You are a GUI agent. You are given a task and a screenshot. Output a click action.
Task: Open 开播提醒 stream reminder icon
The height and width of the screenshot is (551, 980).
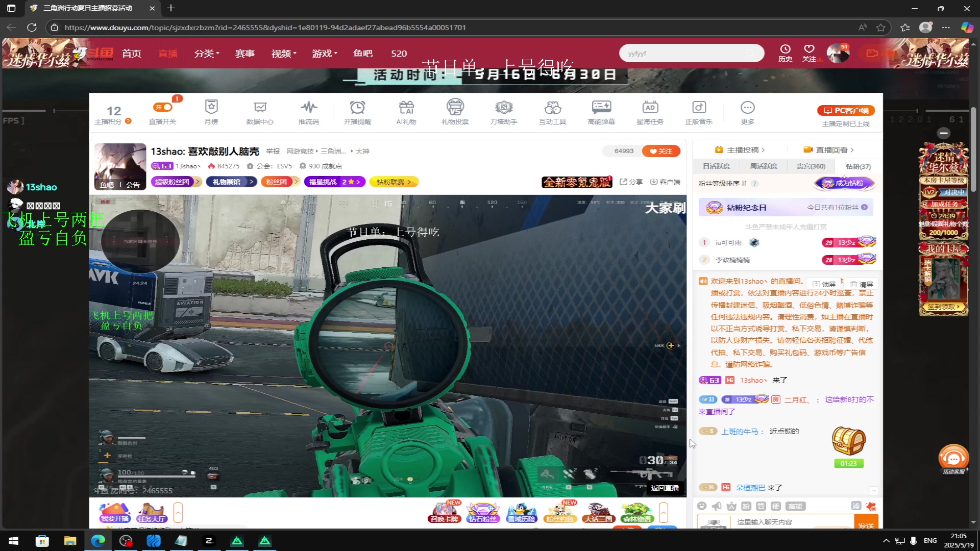click(357, 112)
